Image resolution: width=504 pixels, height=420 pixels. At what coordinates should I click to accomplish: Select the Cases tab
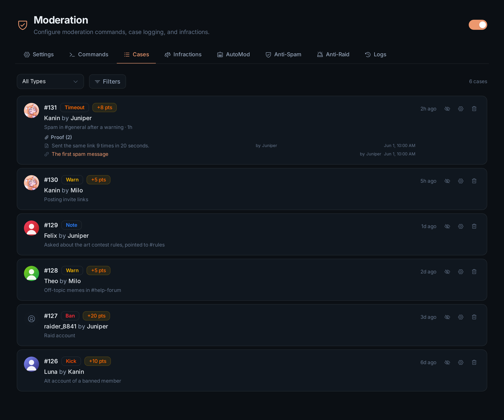[x=136, y=54]
